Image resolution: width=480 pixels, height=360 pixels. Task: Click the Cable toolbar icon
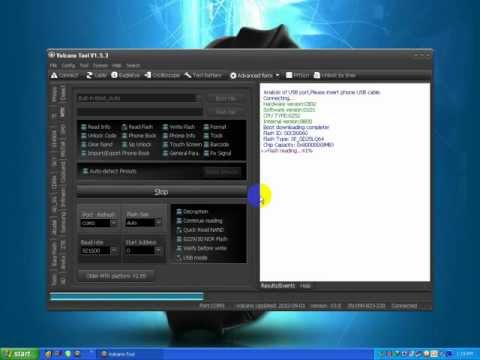click(x=89, y=76)
